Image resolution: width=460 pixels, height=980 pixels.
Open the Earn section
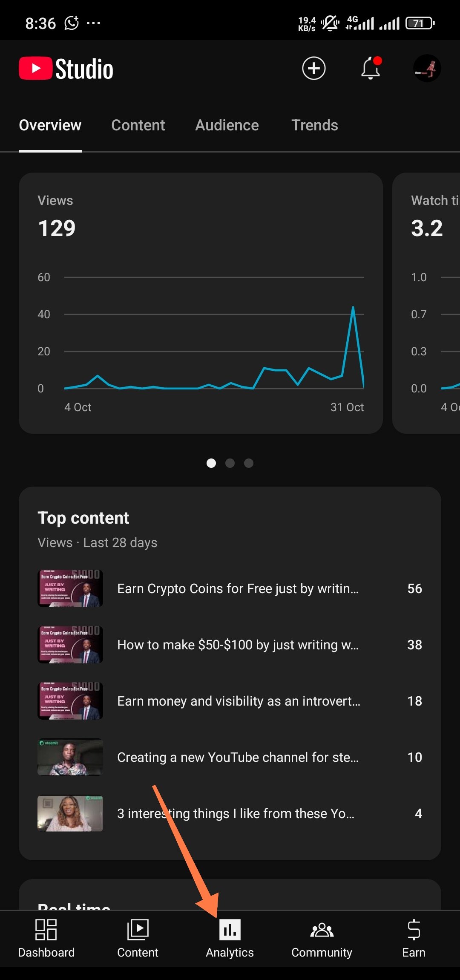point(414,938)
